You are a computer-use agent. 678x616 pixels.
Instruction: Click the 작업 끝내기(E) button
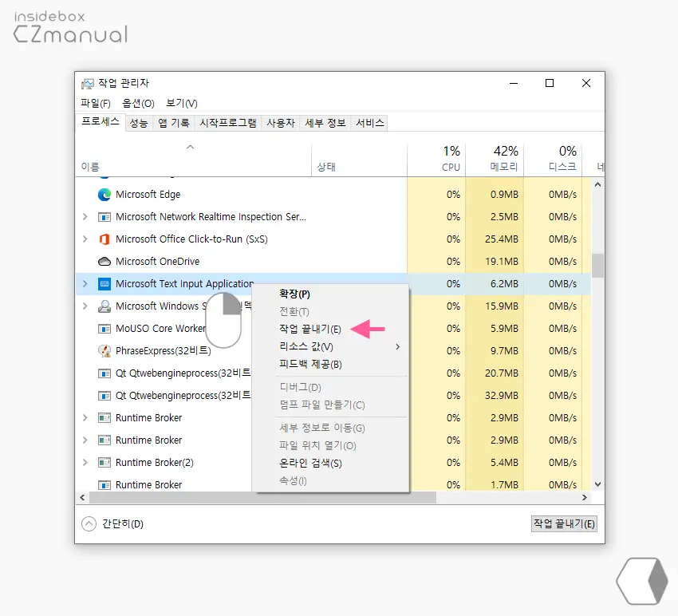(564, 523)
